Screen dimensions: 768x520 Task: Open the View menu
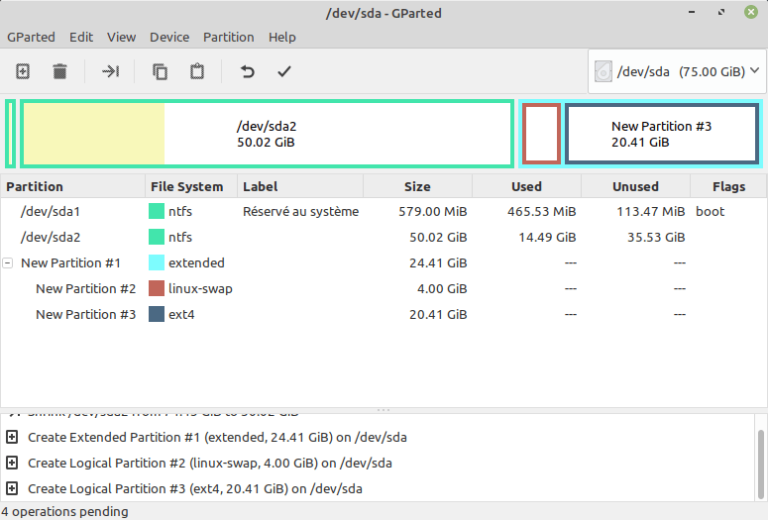click(x=121, y=37)
